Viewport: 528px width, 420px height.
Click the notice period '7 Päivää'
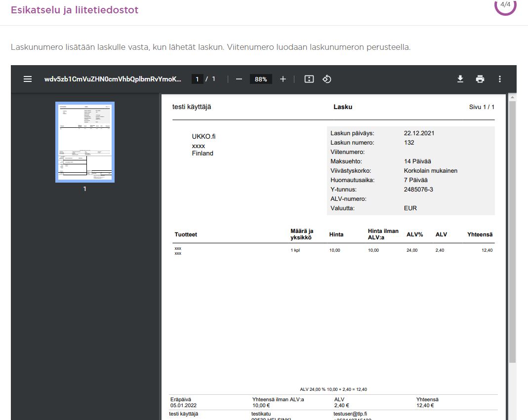pos(416,180)
